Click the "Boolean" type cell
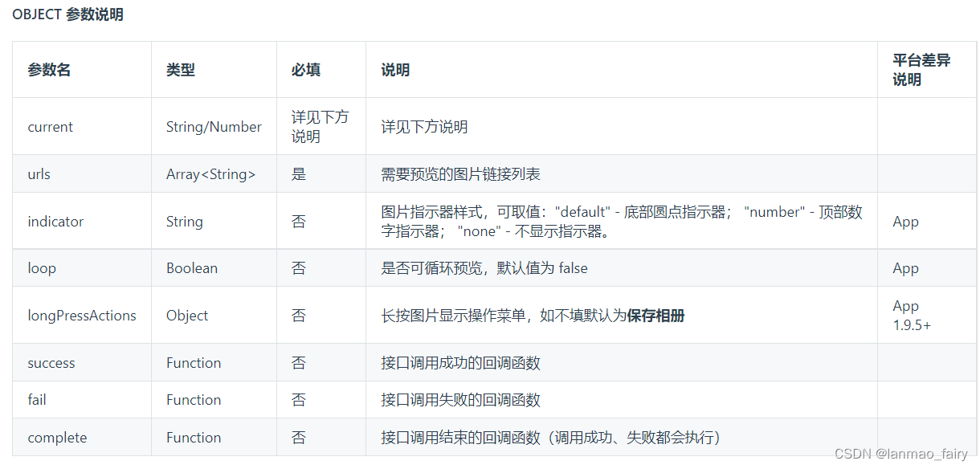This screenshot has height=469, width=980. 192,268
